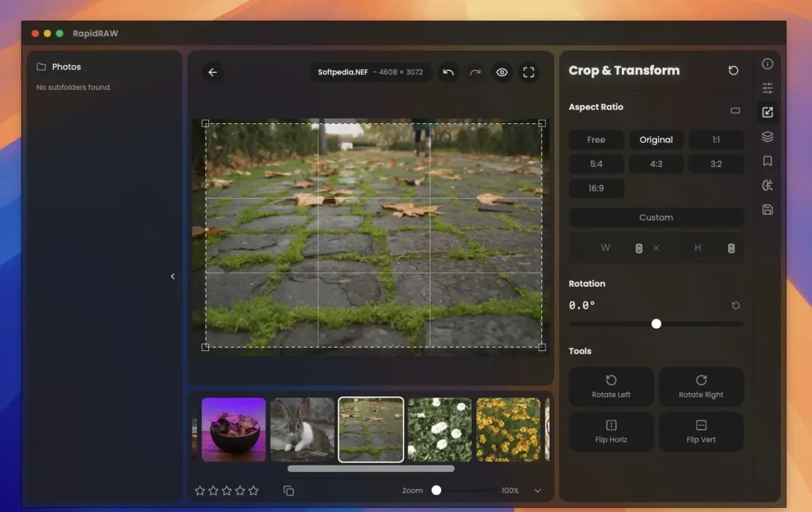Choose the 3:2 aspect ratio

click(716, 164)
